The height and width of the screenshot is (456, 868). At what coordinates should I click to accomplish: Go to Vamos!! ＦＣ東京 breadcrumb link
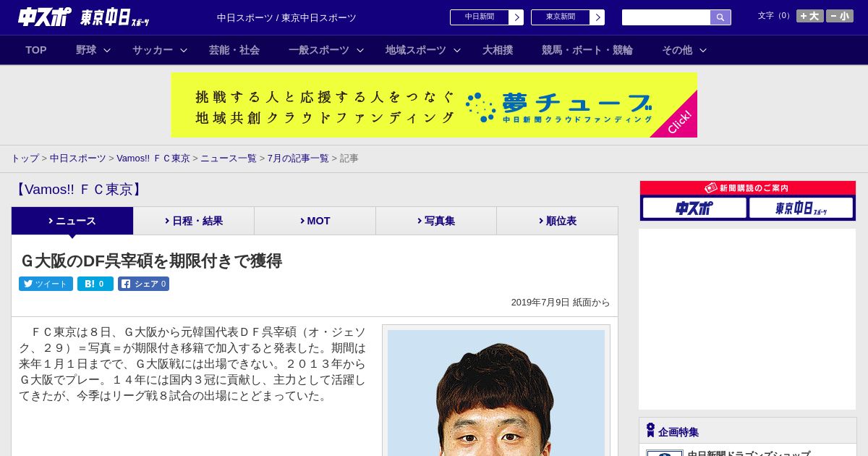tap(153, 158)
